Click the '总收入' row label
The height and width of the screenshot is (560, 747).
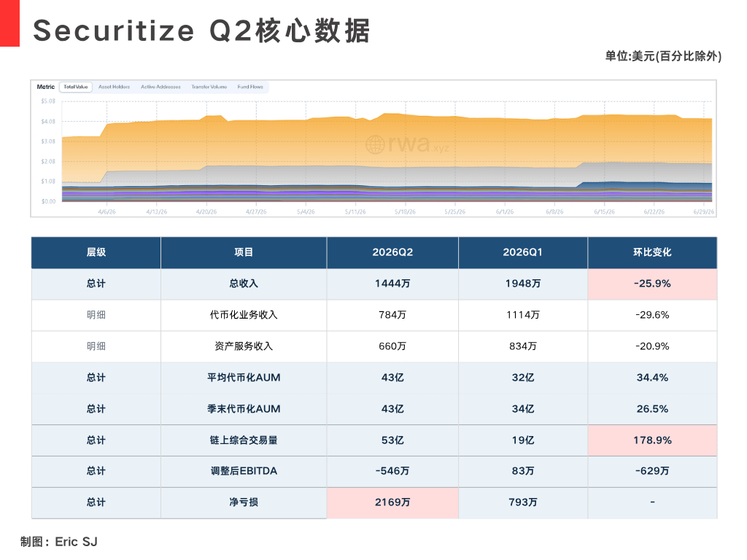(x=244, y=284)
